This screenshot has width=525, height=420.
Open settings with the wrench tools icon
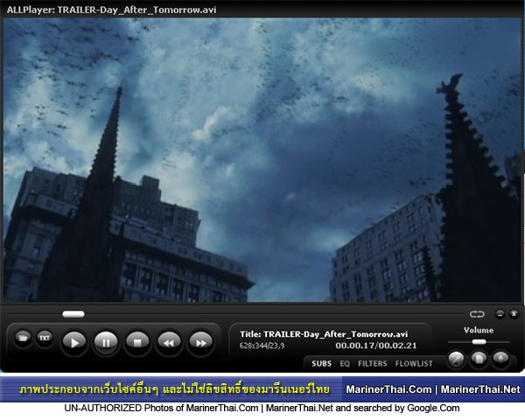(x=457, y=359)
